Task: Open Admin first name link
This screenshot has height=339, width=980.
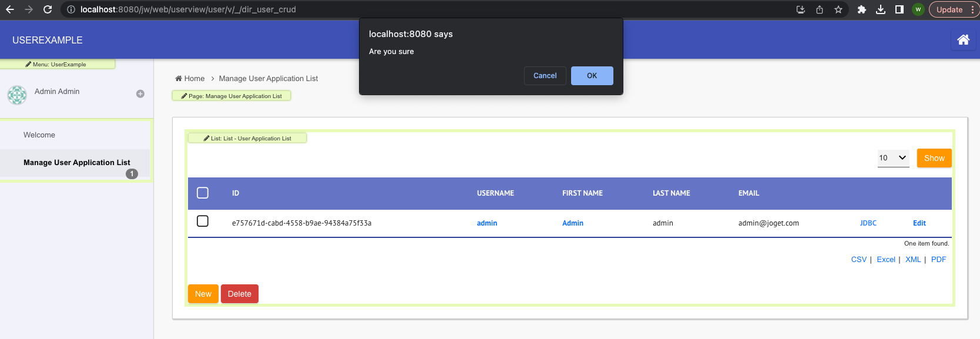Action: click(573, 223)
